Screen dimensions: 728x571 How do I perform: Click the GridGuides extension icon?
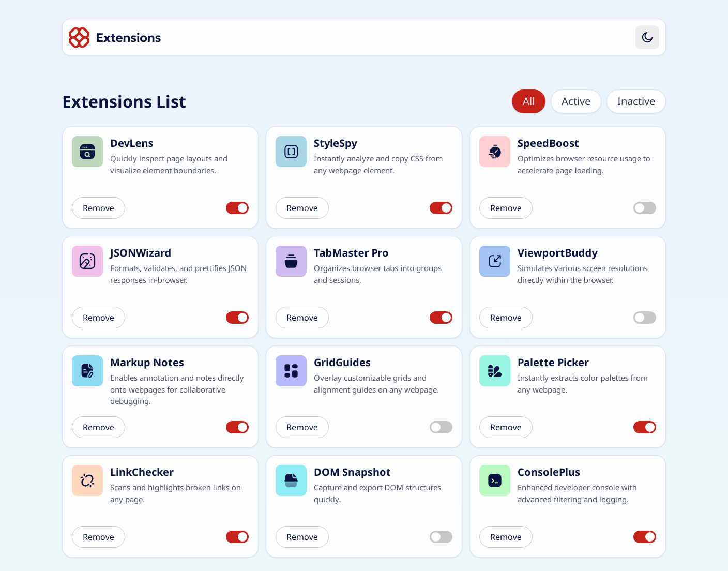291,371
